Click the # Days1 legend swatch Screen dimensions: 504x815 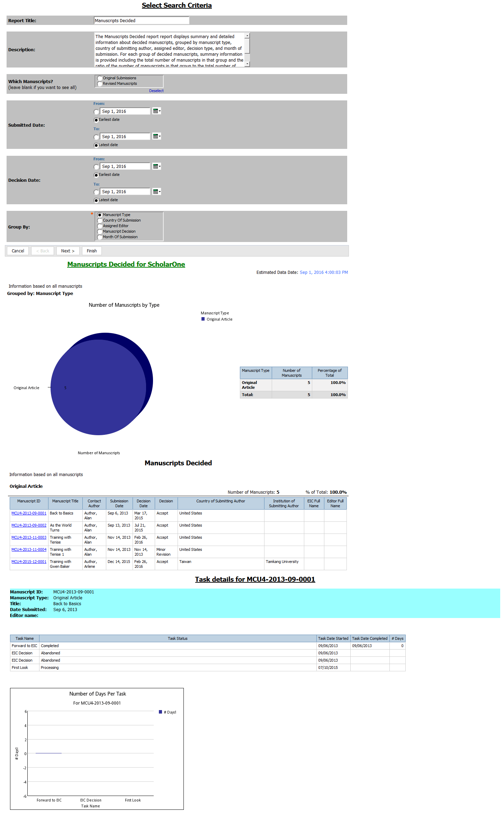pyautogui.click(x=160, y=712)
